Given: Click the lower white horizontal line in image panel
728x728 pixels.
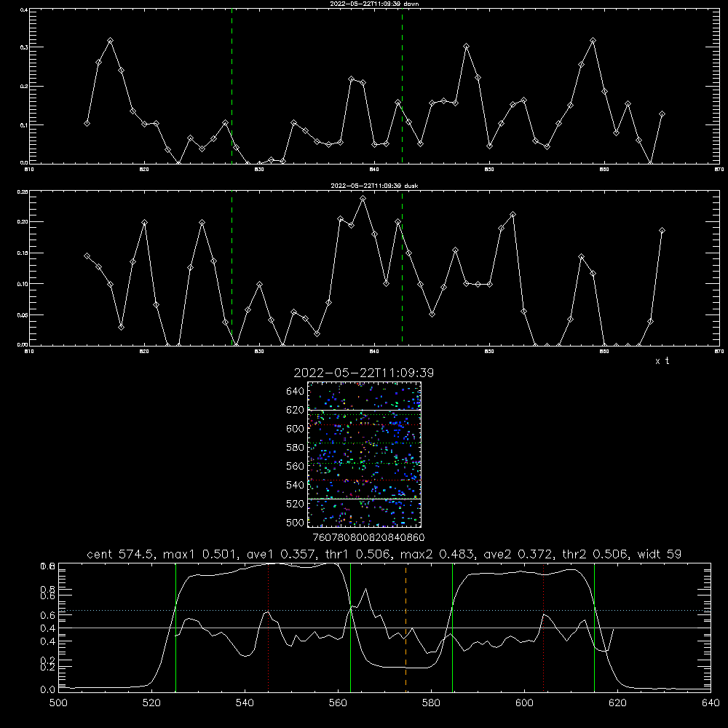Looking at the screenshot, I should pyautogui.click(x=364, y=499).
